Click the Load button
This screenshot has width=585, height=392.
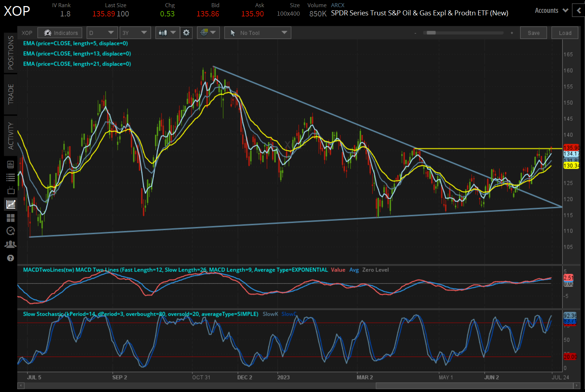(x=564, y=33)
